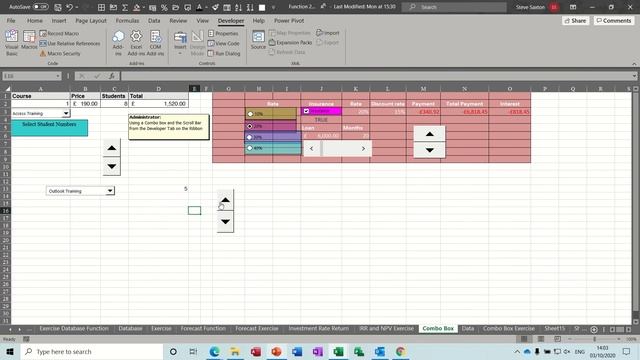Click up arrow of spinner in column G
Viewport: 640px width, 360px height.
pyautogui.click(x=225, y=200)
